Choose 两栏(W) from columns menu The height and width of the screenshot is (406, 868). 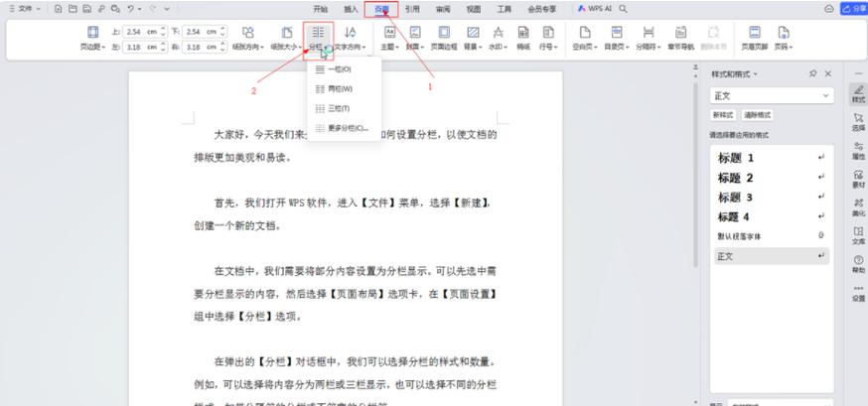click(344, 88)
